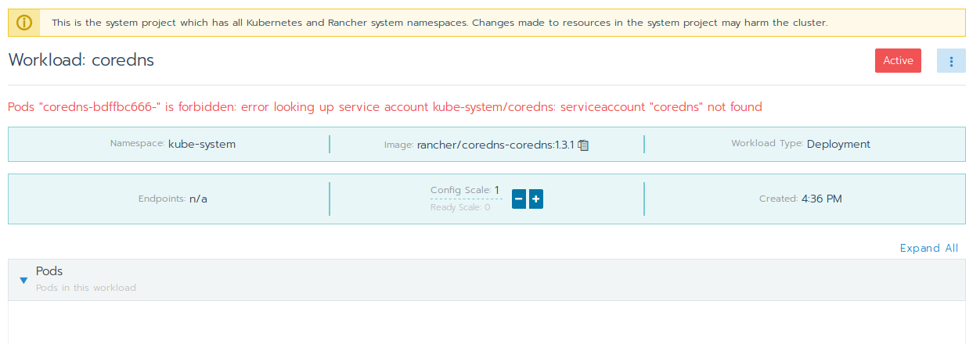Screen dimensions: 980x344
Task: Click the Workload: coredns title
Action: [81, 60]
